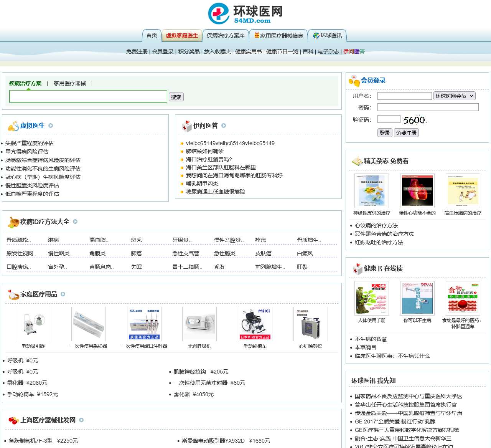Focus the 用户名 username input field
The width and height of the screenshot is (491, 448).
(x=404, y=96)
